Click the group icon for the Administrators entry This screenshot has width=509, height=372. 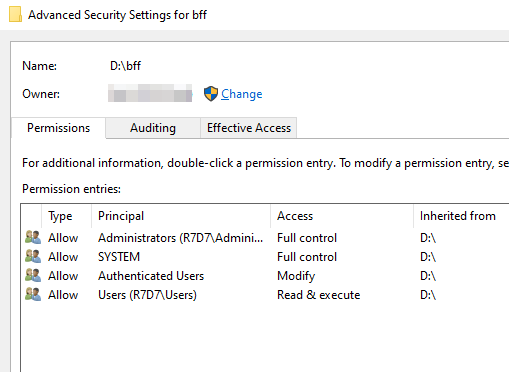tap(33, 237)
